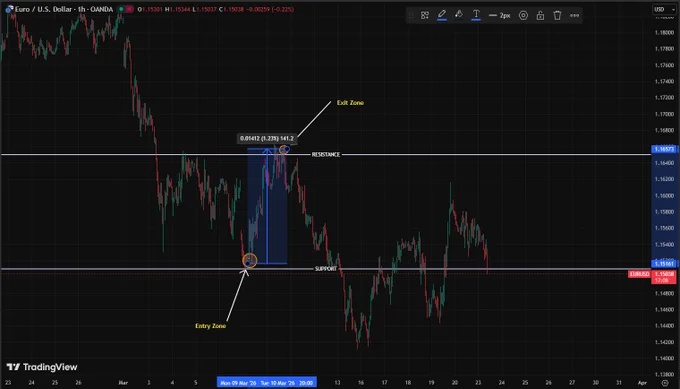Click the EUR/USD flag icon
The image size is (680, 389).
[9, 9]
